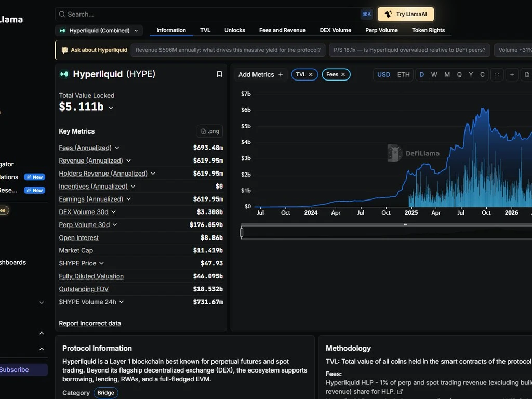Expand $HYPE Price details

(101, 263)
